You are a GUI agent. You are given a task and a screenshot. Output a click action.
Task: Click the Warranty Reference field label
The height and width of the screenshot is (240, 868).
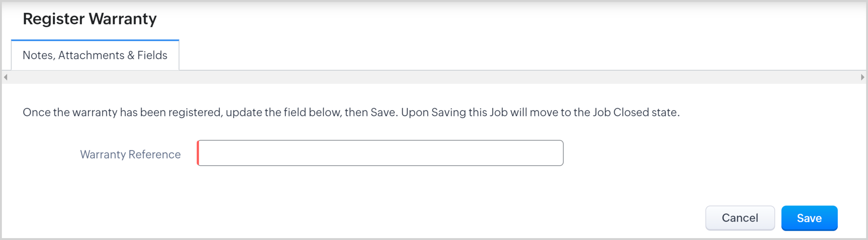(x=130, y=154)
